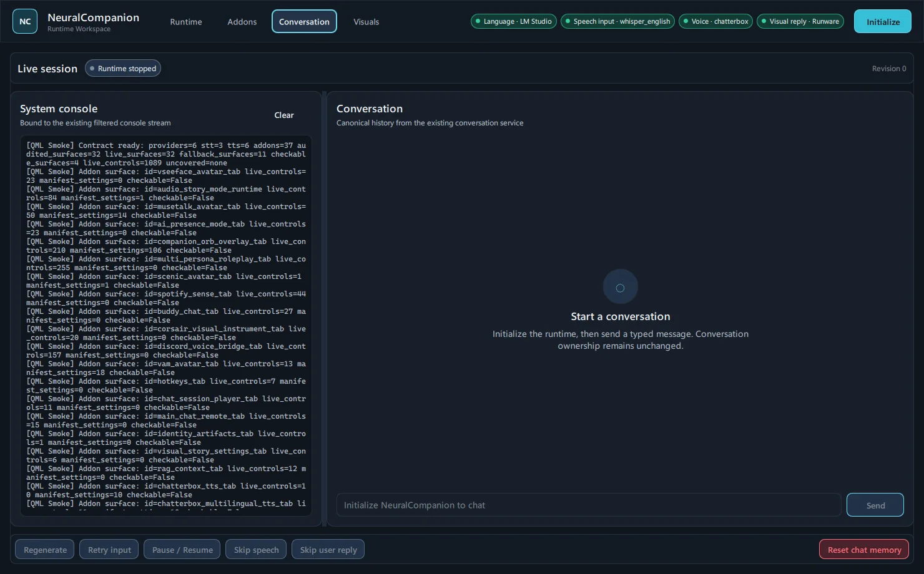Click the console line with id=hotkeys_tab
The image size is (924, 574).
(166, 386)
